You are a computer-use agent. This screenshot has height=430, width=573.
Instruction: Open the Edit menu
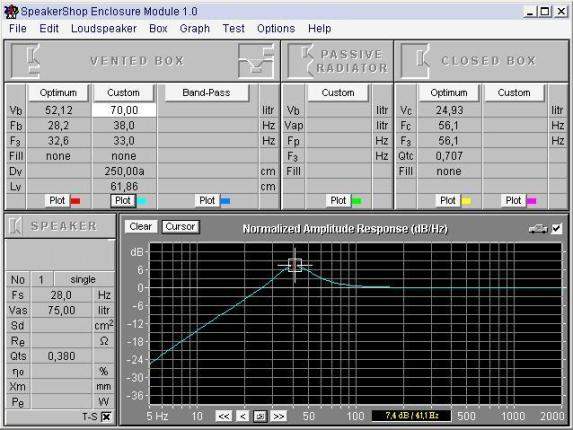(x=49, y=28)
